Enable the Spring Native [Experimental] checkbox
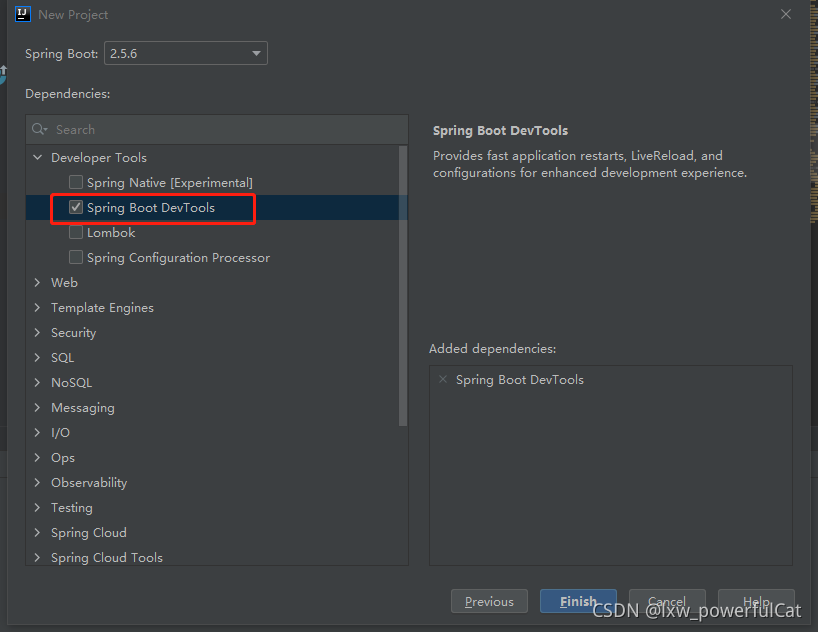818x632 pixels. tap(76, 182)
